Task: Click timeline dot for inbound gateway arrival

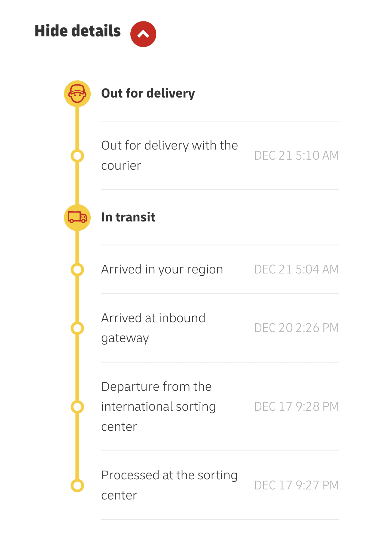Action: pos(77,328)
